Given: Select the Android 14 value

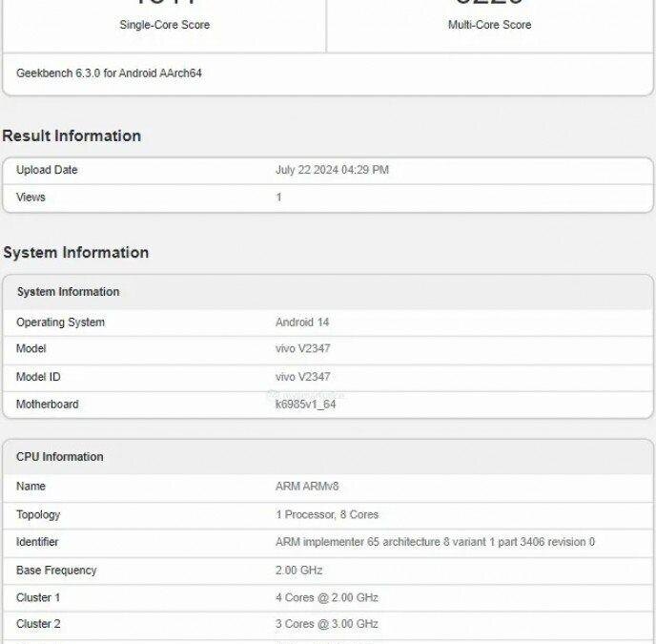Looking at the screenshot, I should 302,322.
